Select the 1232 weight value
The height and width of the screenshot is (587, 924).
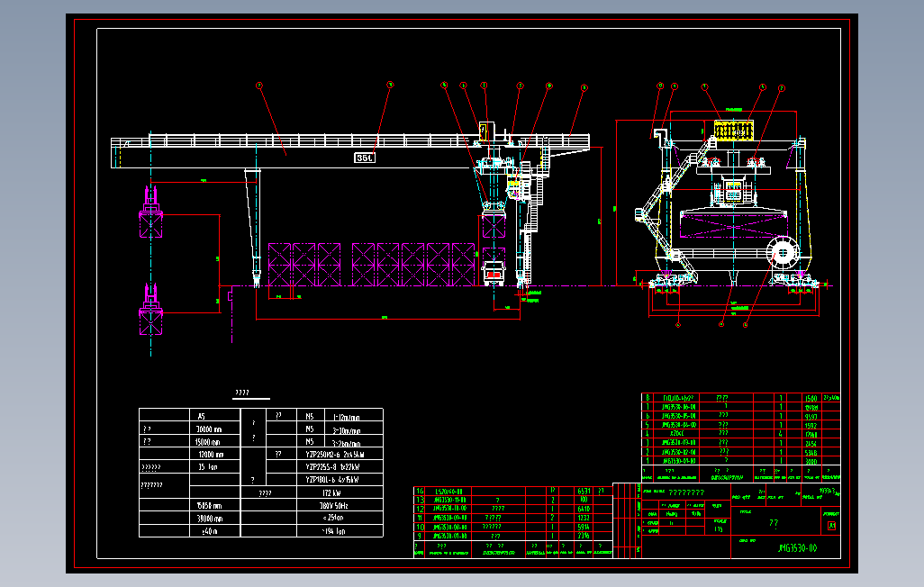click(584, 518)
